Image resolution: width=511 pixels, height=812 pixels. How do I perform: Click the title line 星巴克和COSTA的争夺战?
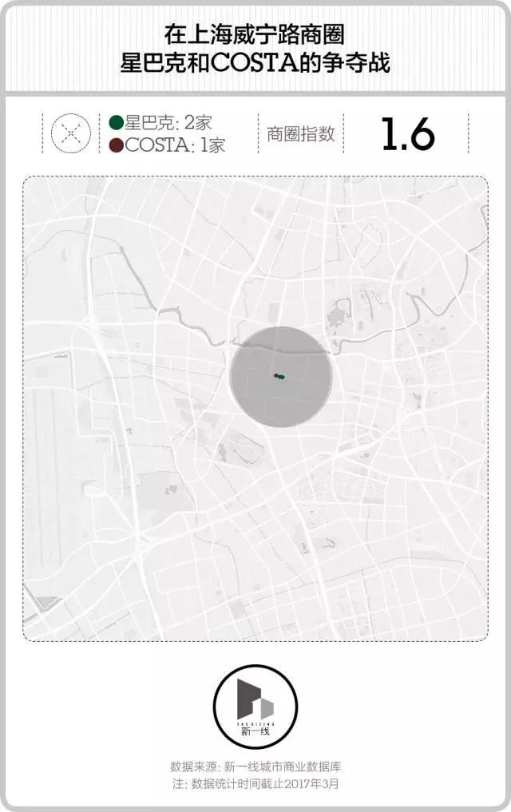255,61
